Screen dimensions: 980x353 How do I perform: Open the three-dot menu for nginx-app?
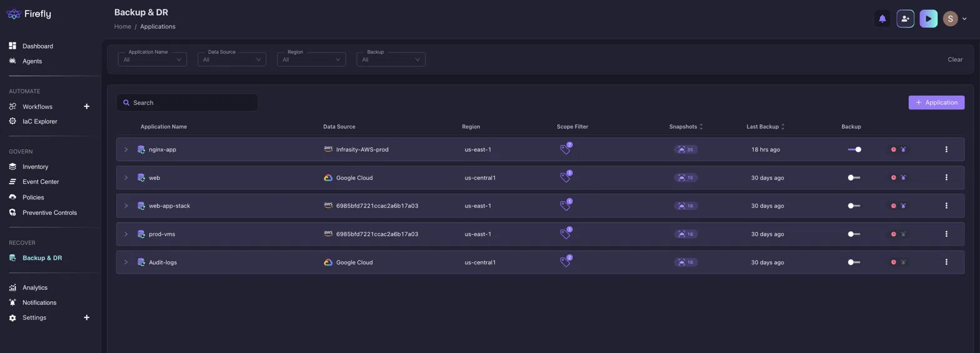point(946,149)
